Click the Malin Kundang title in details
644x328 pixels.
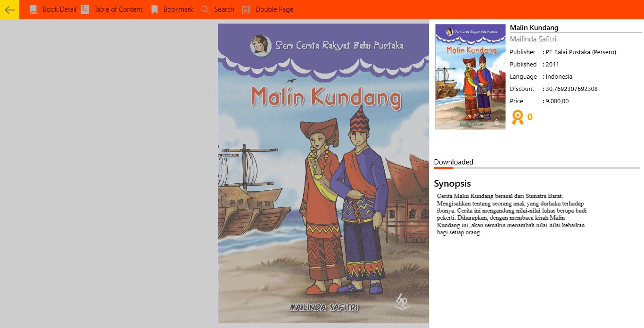pyautogui.click(x=534, y=28)
